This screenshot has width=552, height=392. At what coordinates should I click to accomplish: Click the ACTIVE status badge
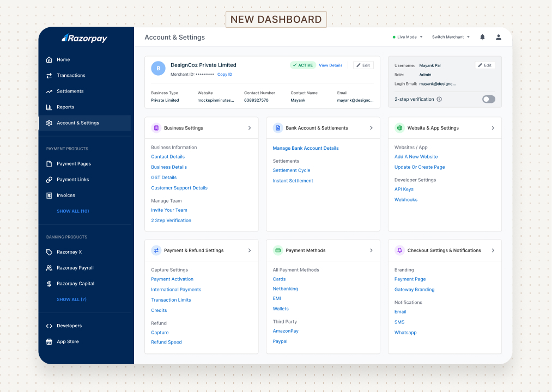[x=303, y=65]
